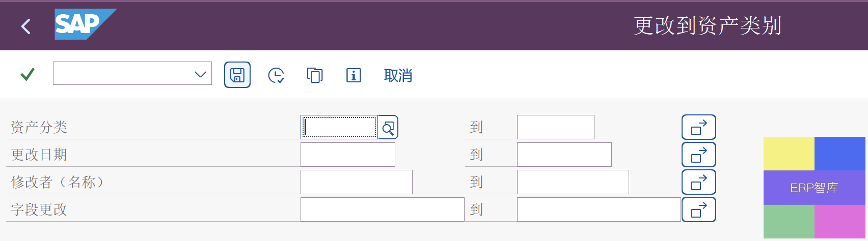The image size is (868, 241).
Task: Click the 取消 cancel button
Action: tap(398, 76)
